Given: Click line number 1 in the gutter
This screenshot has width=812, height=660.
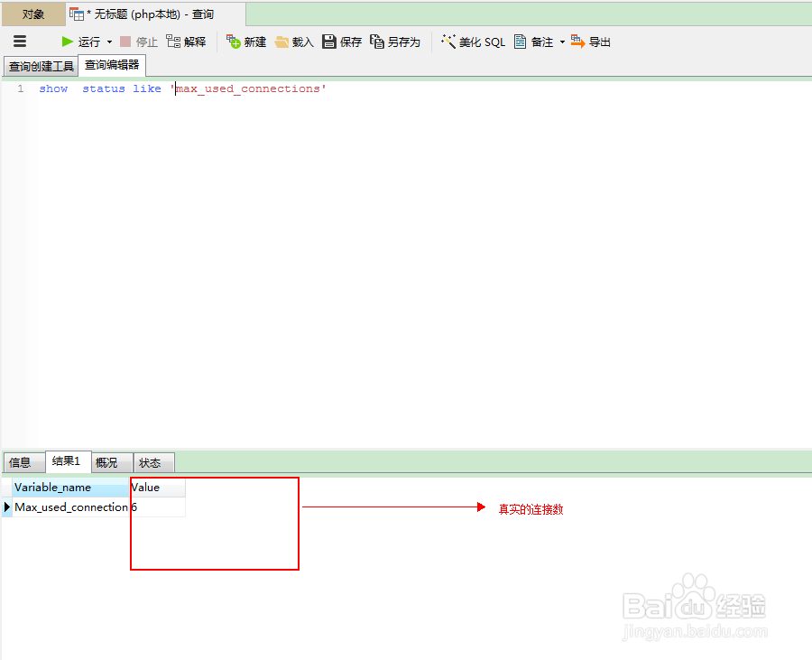Looking at the screenshot, I should (x=20, y=88).
